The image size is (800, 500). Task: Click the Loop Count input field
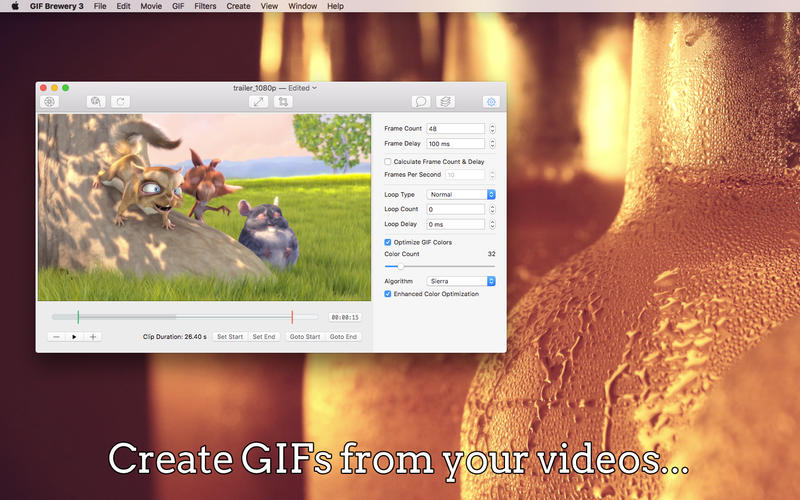pyautogui.click(x=456, y=209)
